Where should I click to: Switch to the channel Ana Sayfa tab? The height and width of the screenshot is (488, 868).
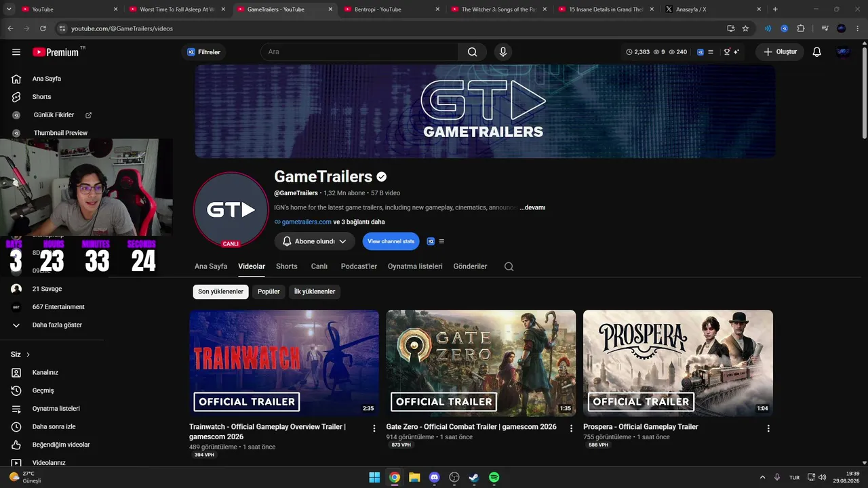(x=211, y=266)
